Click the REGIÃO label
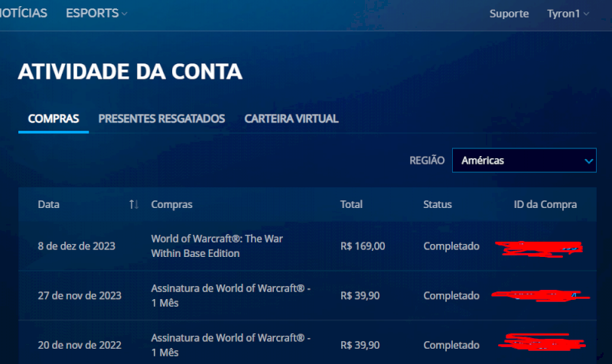This screenshot has width=612, height=364. point(427,161)
